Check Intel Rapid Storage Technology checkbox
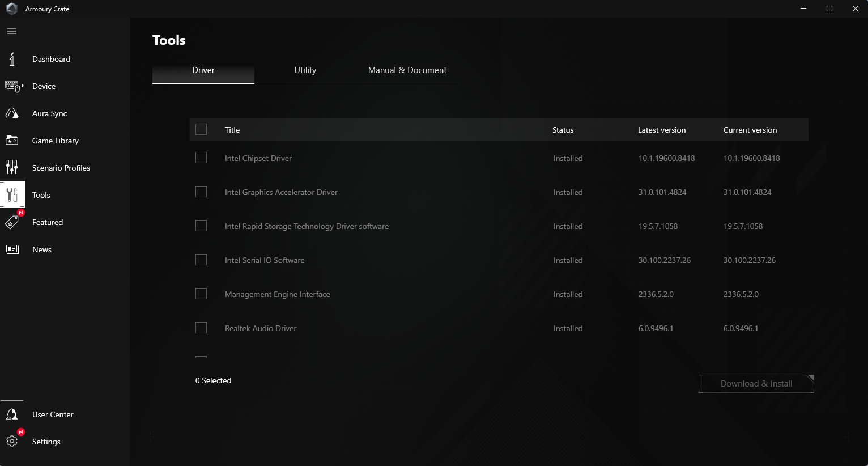The height and width of the screenshot is (466, 868). click(201, 226)
